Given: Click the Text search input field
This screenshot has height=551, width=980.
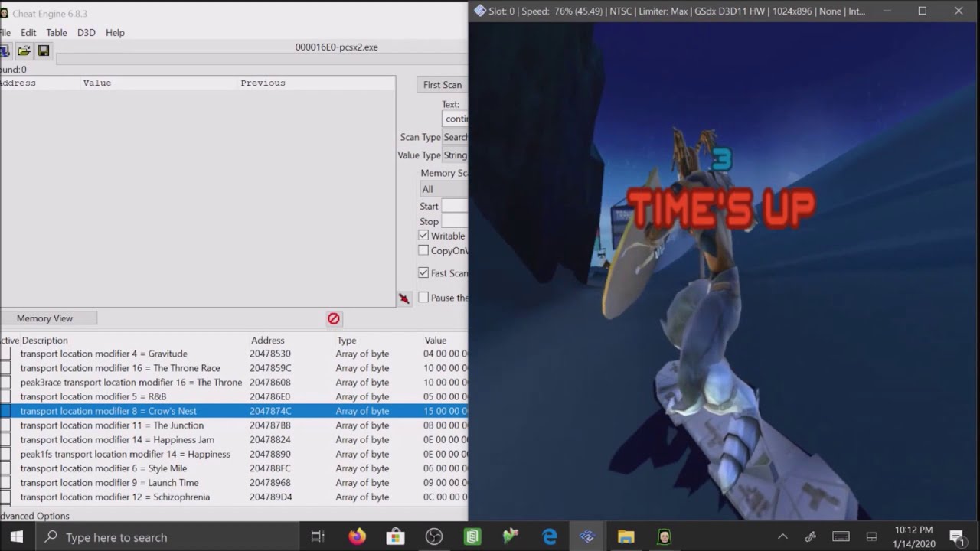Looking at the screenshot, I should click(x=456, y=119).
